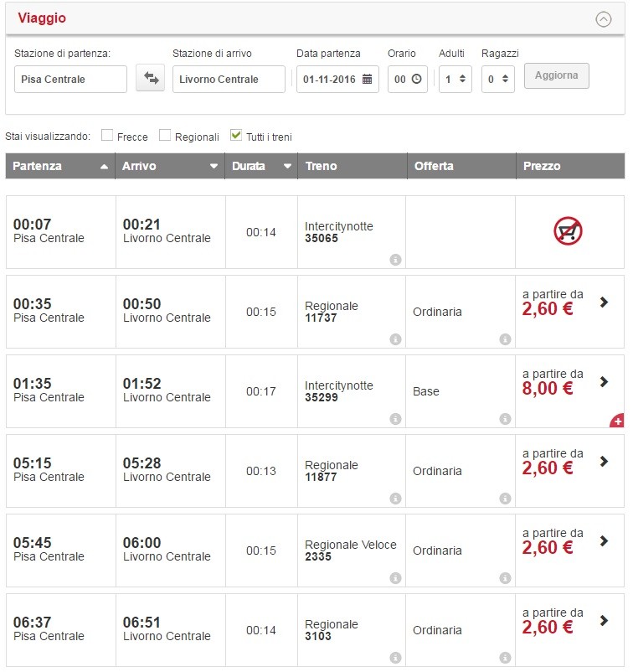Screen dimensions: 633x672
Task: Open the calendar date picker icon
Action: [x=367, y=79]
